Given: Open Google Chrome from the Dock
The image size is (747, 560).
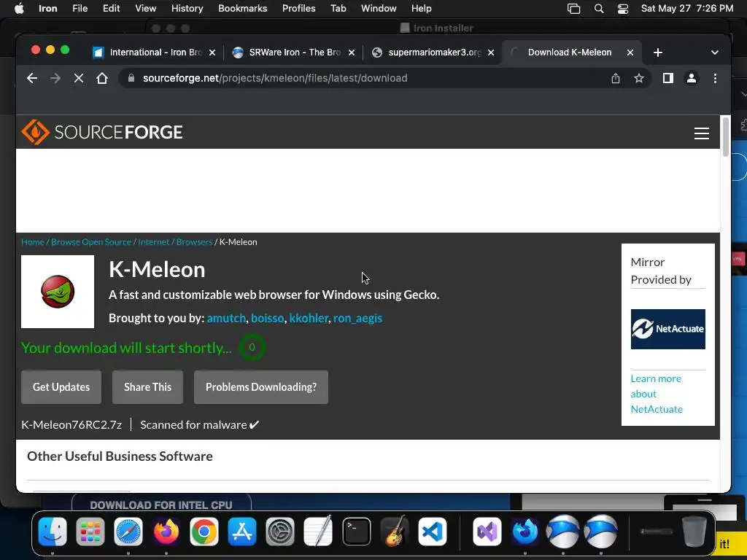Looking at the screenshot, I should tap(204, 531).
